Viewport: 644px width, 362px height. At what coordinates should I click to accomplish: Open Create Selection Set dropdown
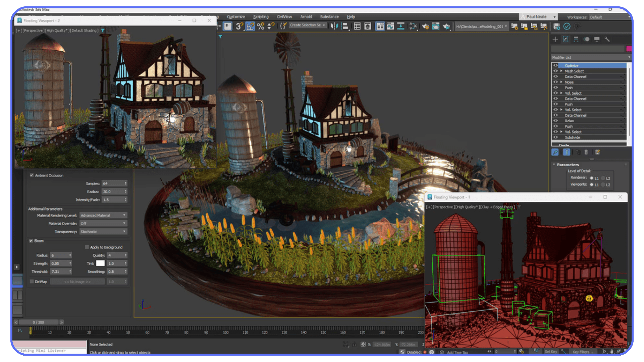pos(308,25)
